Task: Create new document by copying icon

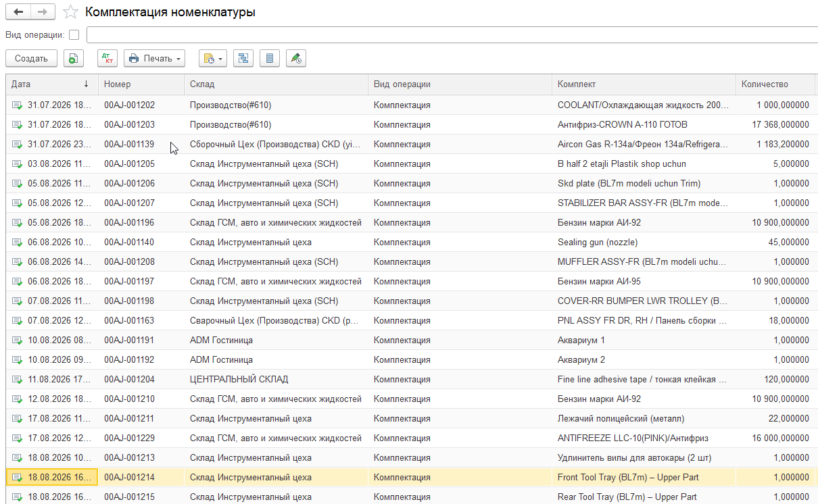Action: point(74,59)
